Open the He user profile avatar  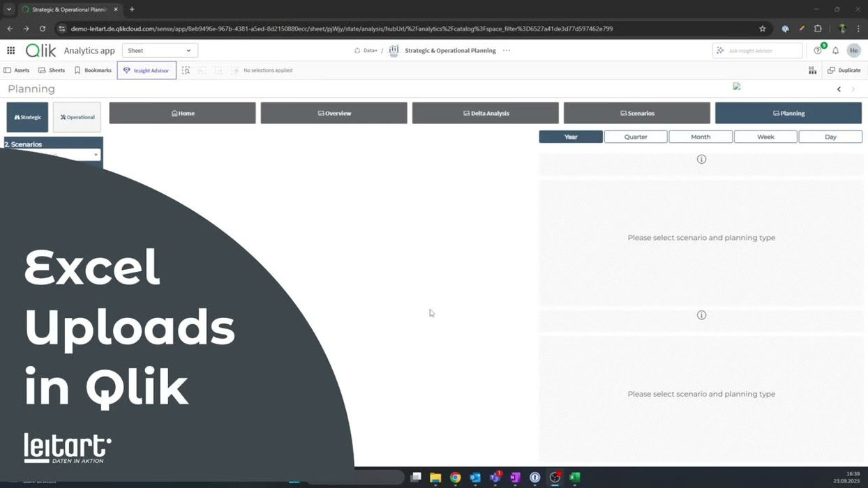point(853,50)
